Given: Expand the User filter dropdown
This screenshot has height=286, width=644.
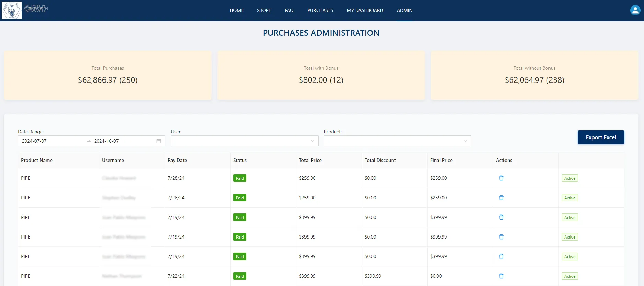Looking at the screenshot, I should pyautogui.click(x=244, y=141).
